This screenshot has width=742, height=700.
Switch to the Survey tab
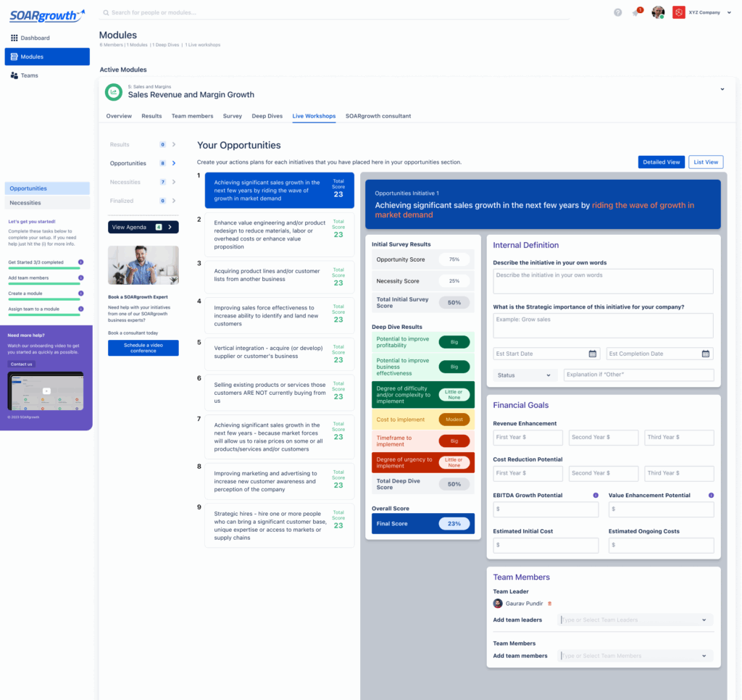pyautogui.click(x=232, y=116)
